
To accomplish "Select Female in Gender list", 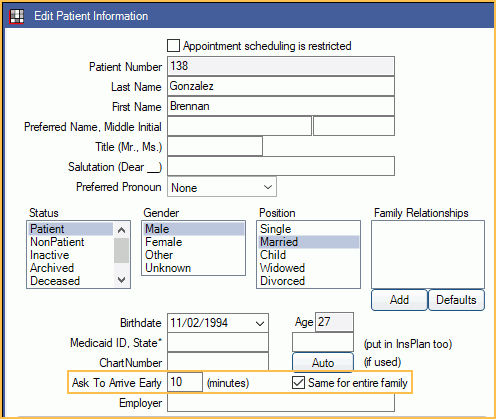I will (164, 242).
